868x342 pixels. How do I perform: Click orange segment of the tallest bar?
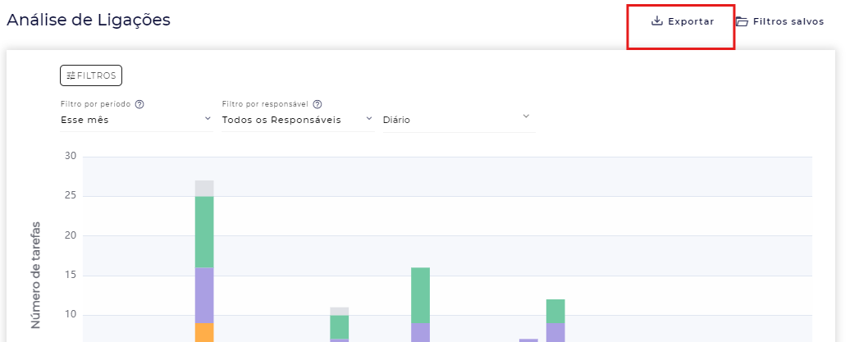204,332
